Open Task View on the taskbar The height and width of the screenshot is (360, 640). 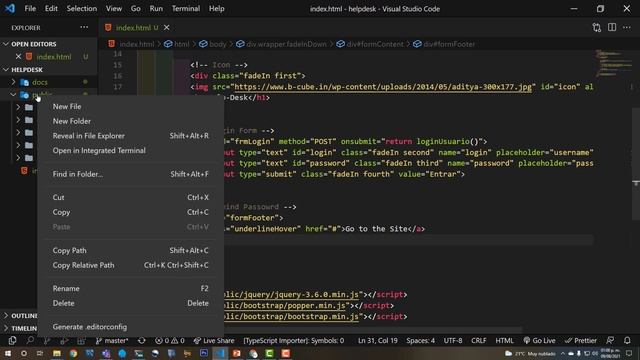click(x=40, y=353)
